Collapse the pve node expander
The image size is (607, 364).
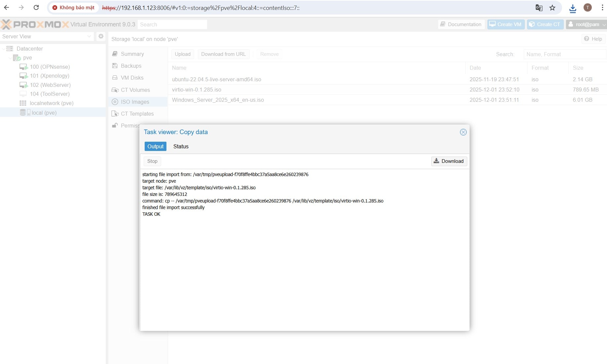coord(10,58)
